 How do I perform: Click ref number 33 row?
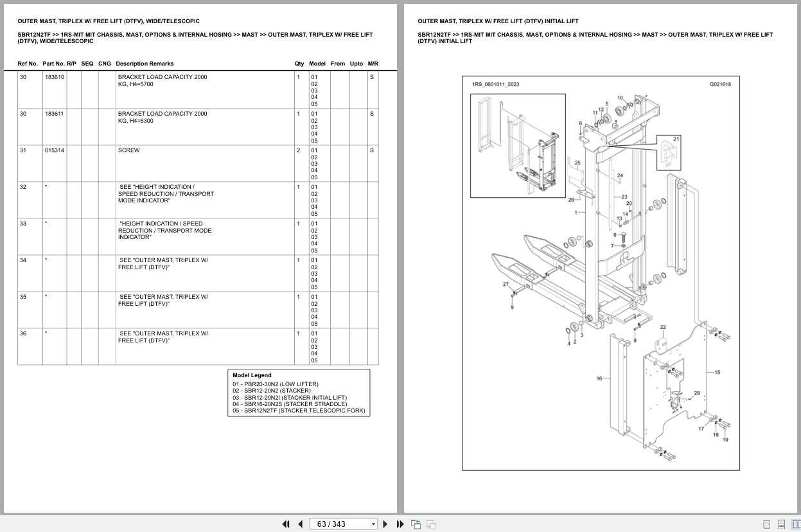[198, 236]
